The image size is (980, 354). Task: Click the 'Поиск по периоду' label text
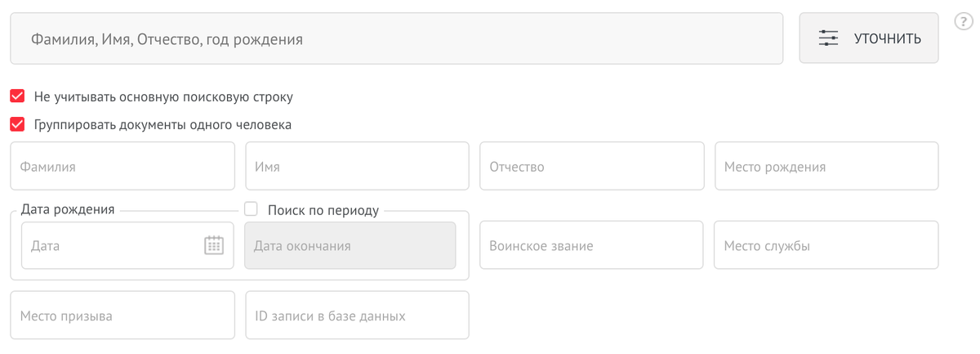pyautogui.click(x=323, y=210)
